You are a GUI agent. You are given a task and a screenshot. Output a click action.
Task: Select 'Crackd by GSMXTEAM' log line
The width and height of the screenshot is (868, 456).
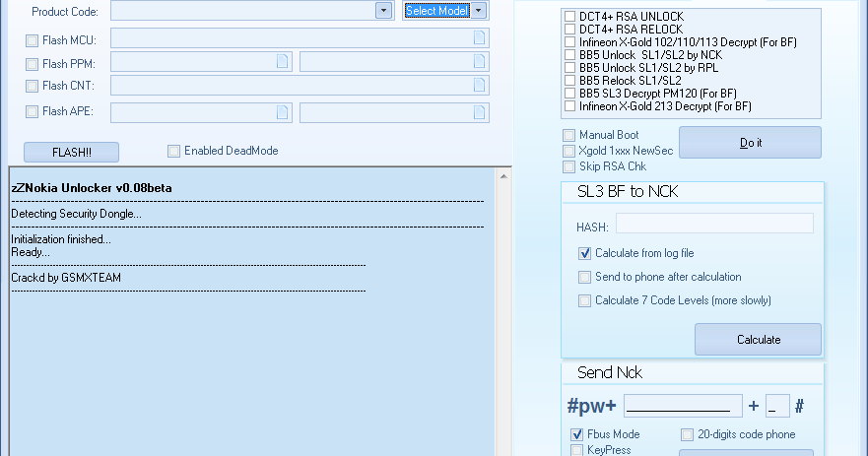click(x=66, y=278)
